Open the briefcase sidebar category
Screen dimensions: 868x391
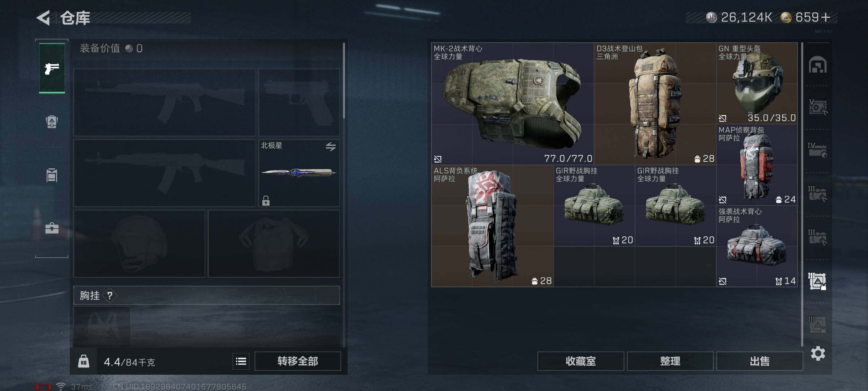click(x=52, y=228)
